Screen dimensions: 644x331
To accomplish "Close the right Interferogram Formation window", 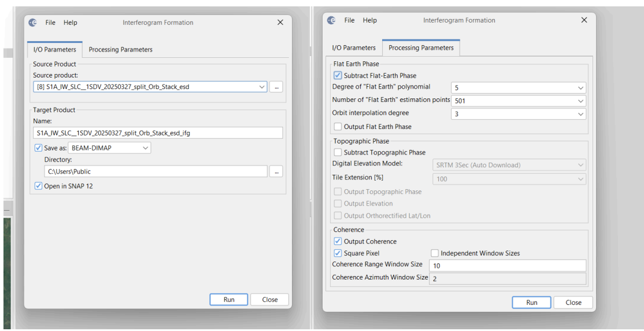I will (584, 20).
